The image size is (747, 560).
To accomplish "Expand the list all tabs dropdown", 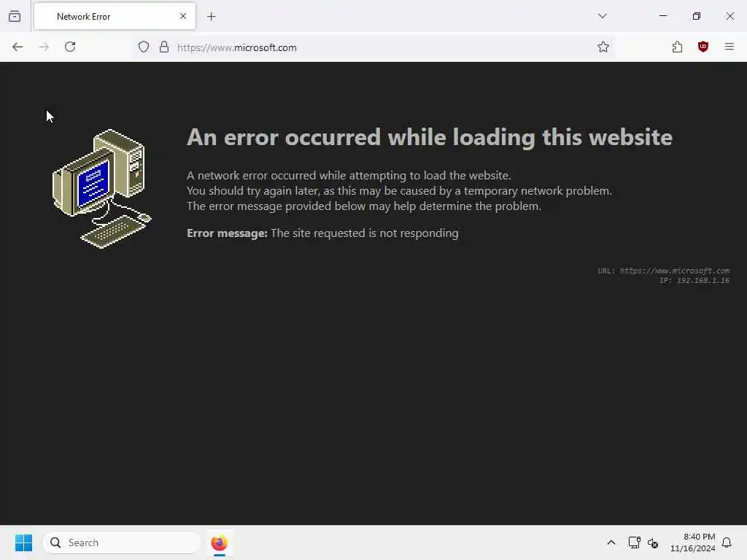I will [x=602, y=16].
